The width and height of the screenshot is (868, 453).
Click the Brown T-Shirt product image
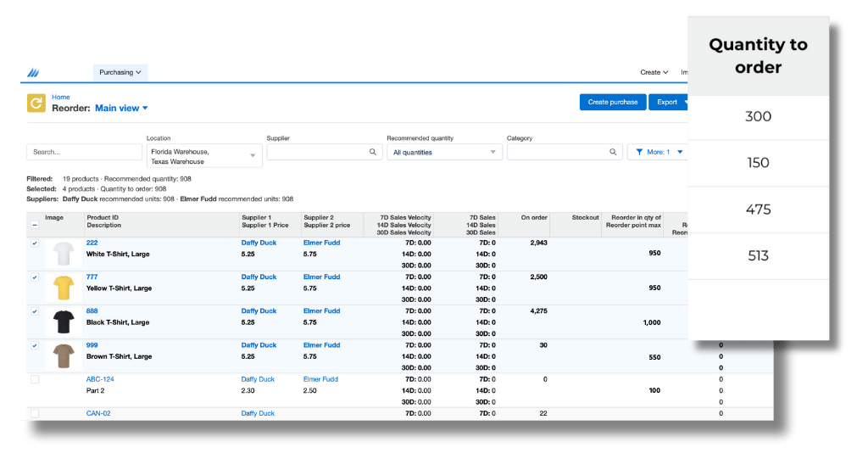[x=62, y=355]
